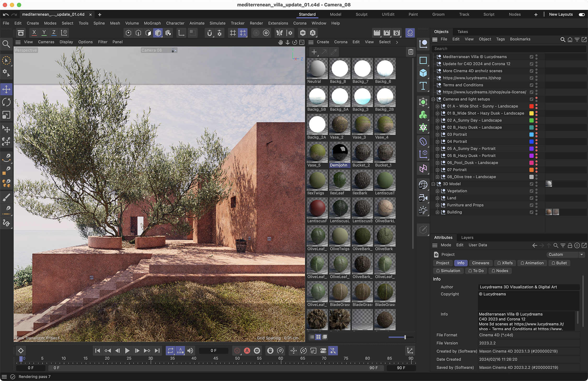Viewport: 588px width, 381px height.
Task: Click the delete material trash icon
Action: coord(411,52)
